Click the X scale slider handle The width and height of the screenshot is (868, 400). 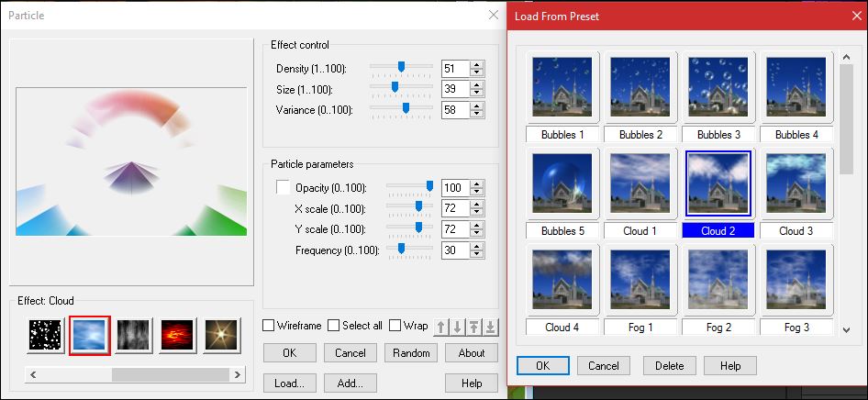coord(418,206)
